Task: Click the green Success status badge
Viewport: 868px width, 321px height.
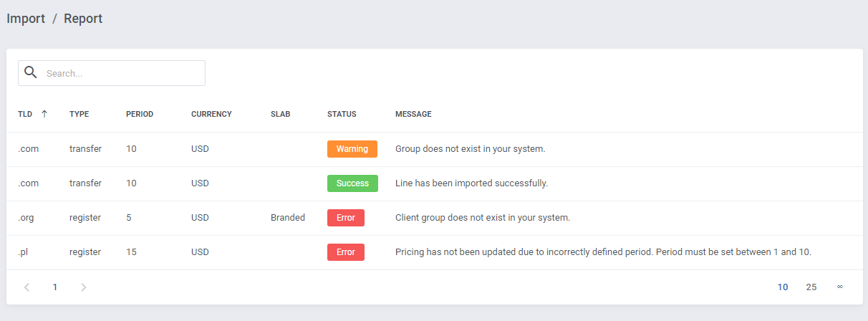Action: click(x=352, y=183)
